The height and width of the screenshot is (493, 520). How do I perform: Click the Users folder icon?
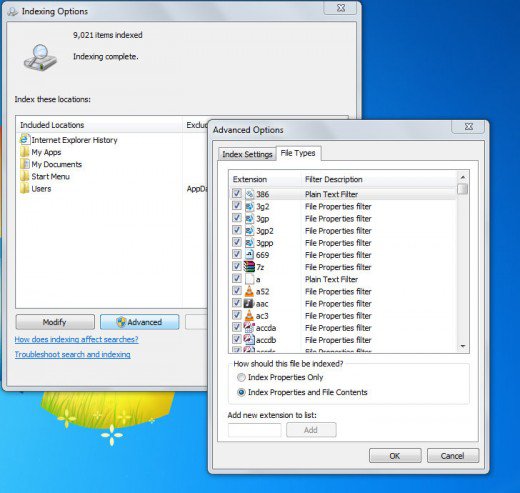25,189
